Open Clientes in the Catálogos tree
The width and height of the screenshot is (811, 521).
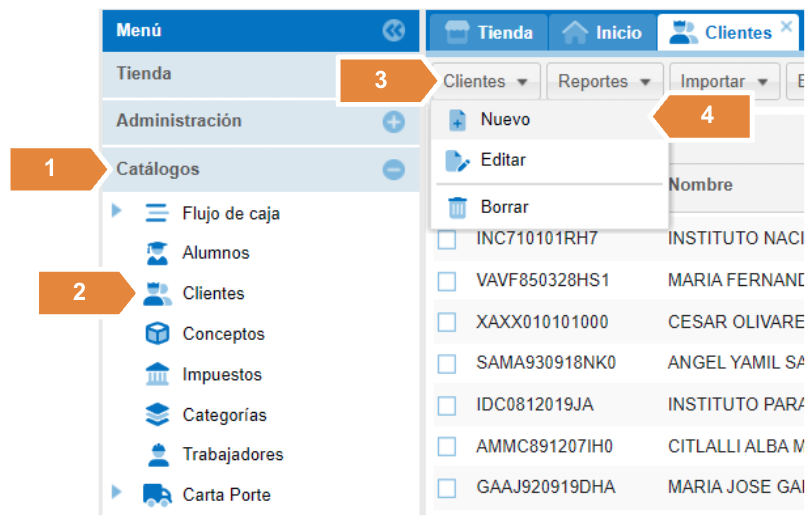[x=213, y=294]
